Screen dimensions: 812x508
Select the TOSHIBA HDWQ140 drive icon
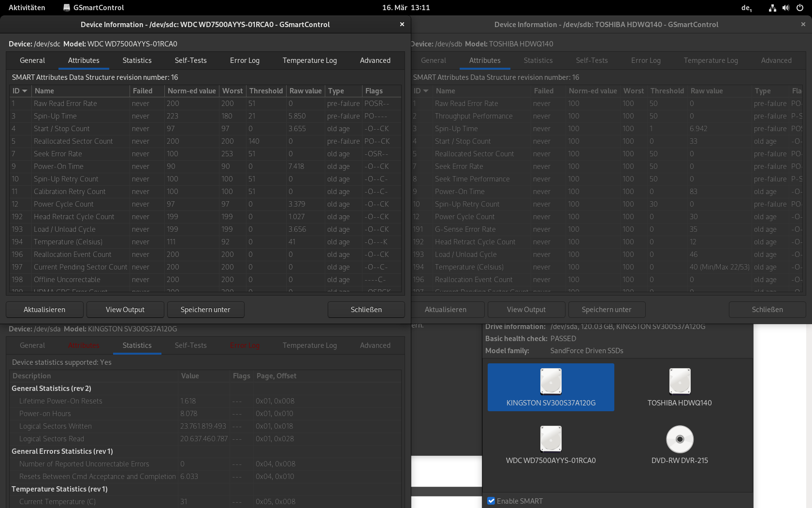pos(680,387)
